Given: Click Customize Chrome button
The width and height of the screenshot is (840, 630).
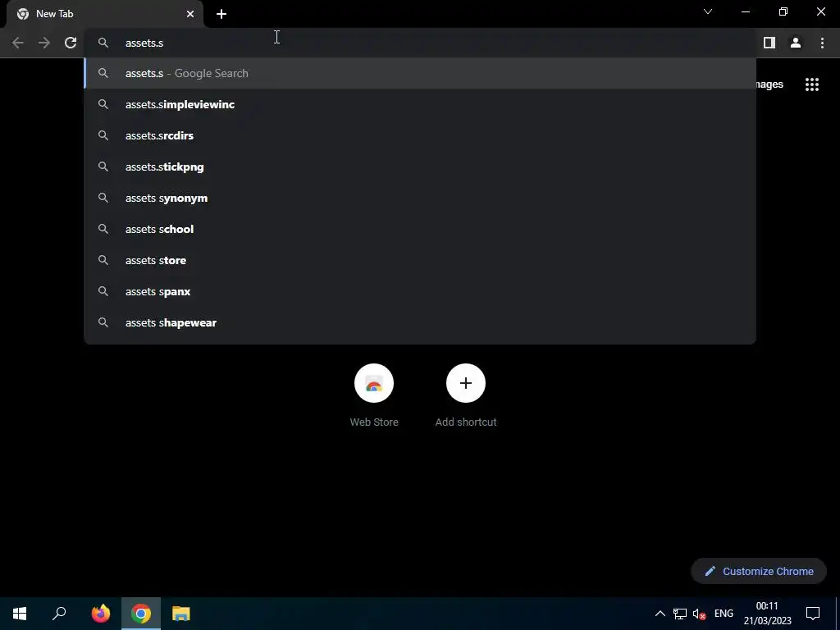Looking at the screenshot, I should point(759,571).
